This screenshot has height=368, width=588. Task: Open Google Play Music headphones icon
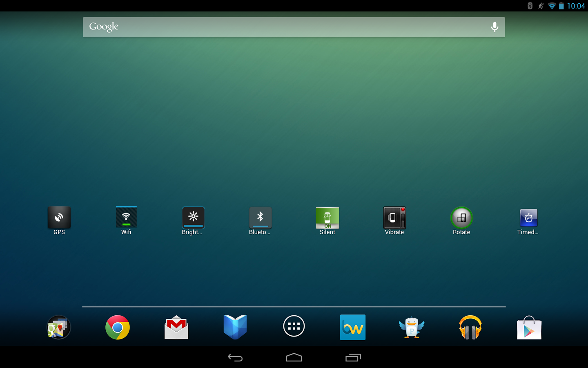(x=470, y=327)
